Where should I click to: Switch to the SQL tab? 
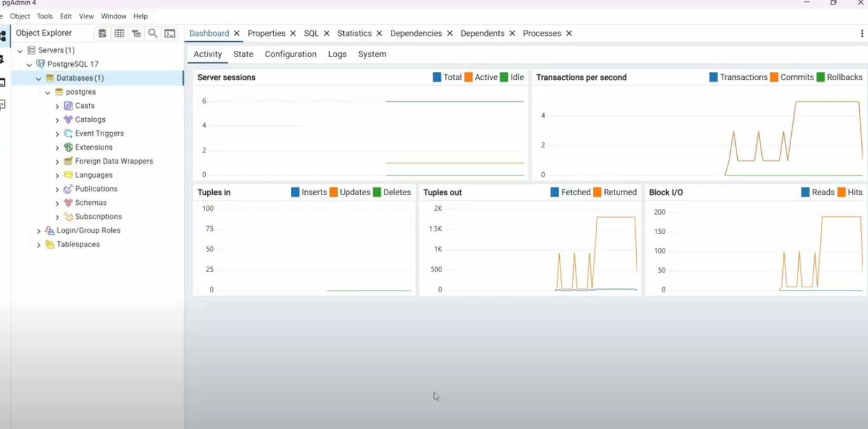(311, 34)
